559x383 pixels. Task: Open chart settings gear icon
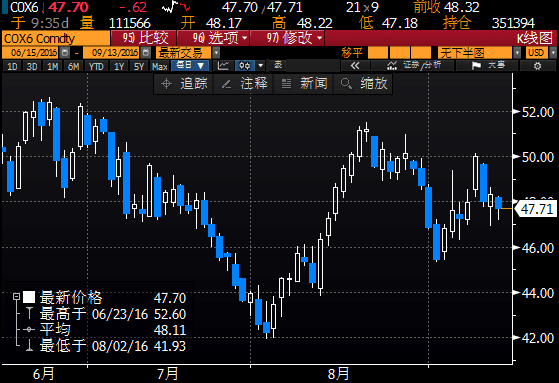click(x=537, y=66)
